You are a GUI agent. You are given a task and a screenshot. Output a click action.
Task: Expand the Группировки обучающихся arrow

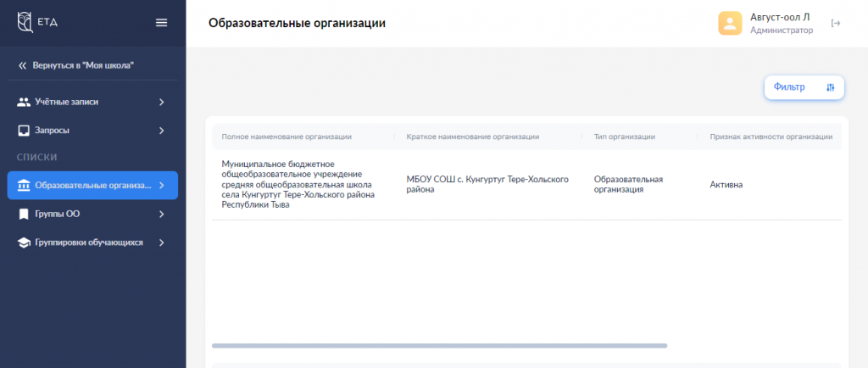point(161,243)
